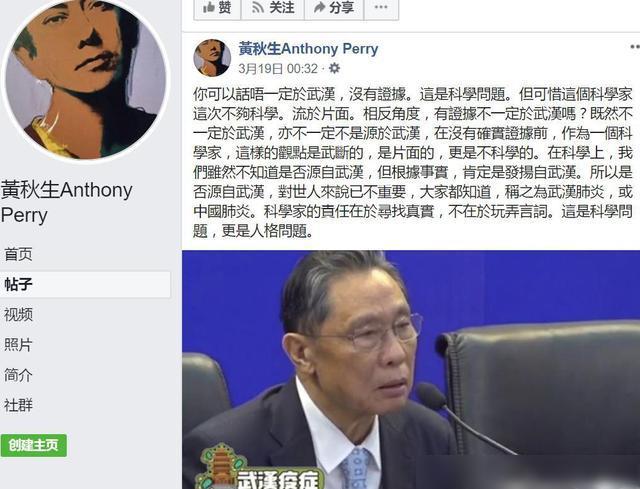Click the post timestamp 3月19日 00:32
This screenshot has width=640, height=489.
(278, 69)
